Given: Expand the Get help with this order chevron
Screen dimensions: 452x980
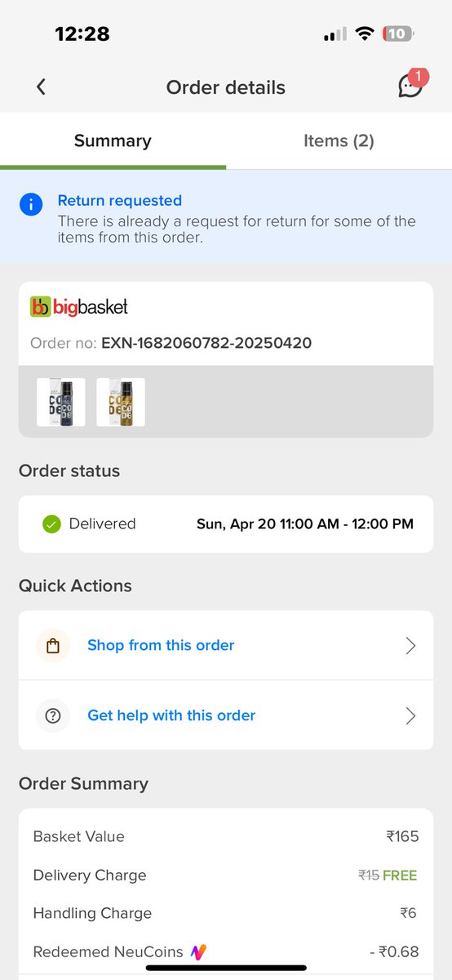Looking at the screenshot, I should tap(410, 716).
